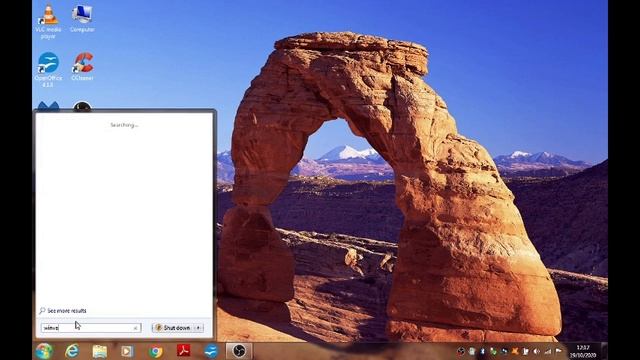Open Adobe Reader from the taskbar
Viewport: 640px width, 360px height.
pyautogui.click(x=183, y=351)
